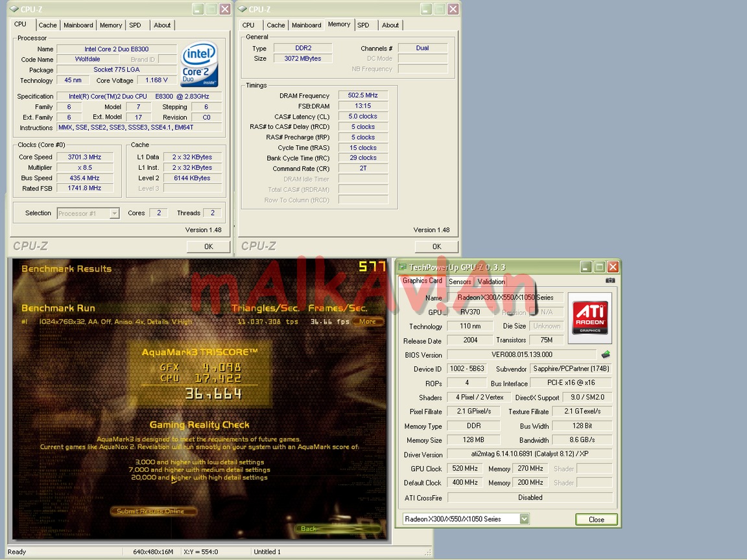The width and height of the screenshot is (747, 560).
Task: Click OK in the left CPU-Z window
Action: tap(209, 247)
